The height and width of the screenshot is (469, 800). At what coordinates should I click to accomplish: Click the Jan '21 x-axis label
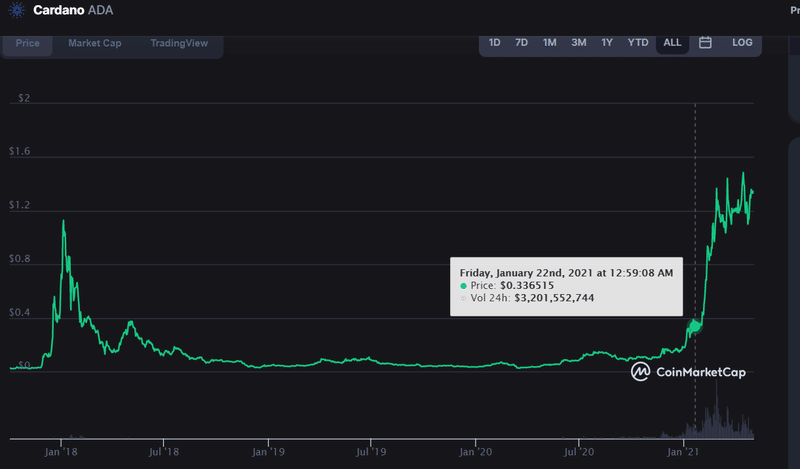[x=683, y=452]
